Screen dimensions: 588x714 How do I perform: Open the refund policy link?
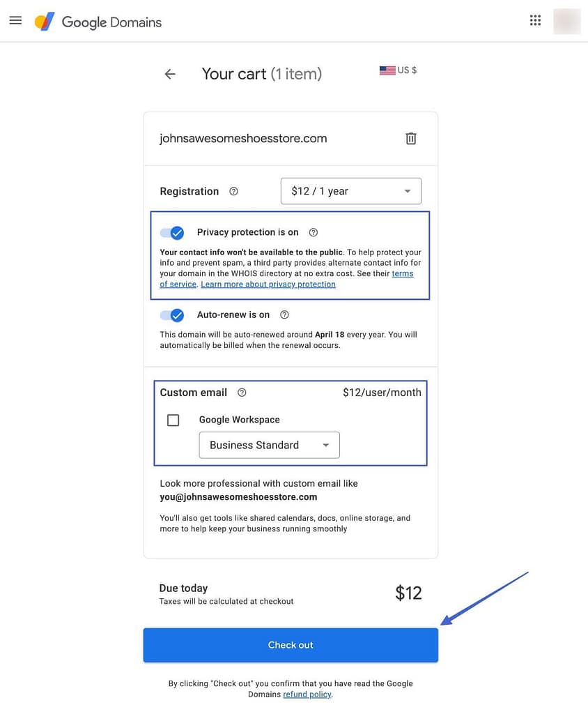point(307,694)
